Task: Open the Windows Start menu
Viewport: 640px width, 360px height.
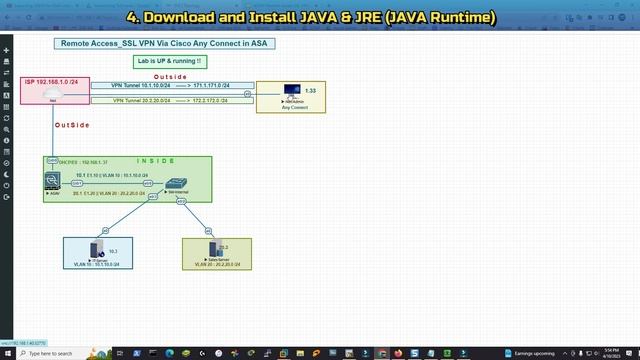Action: tap(8, 353)
